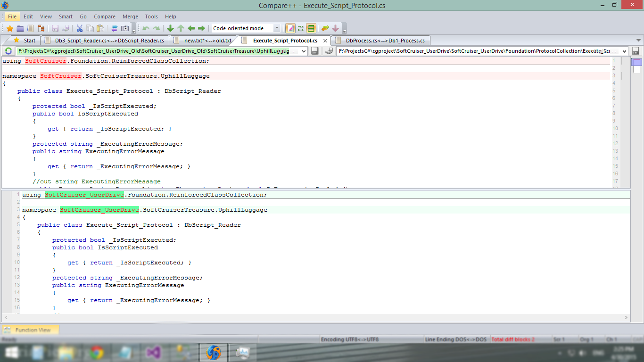Click the folder tree compare toolbar icon
The width and height of the screenshot is (644, 362).
41,28
